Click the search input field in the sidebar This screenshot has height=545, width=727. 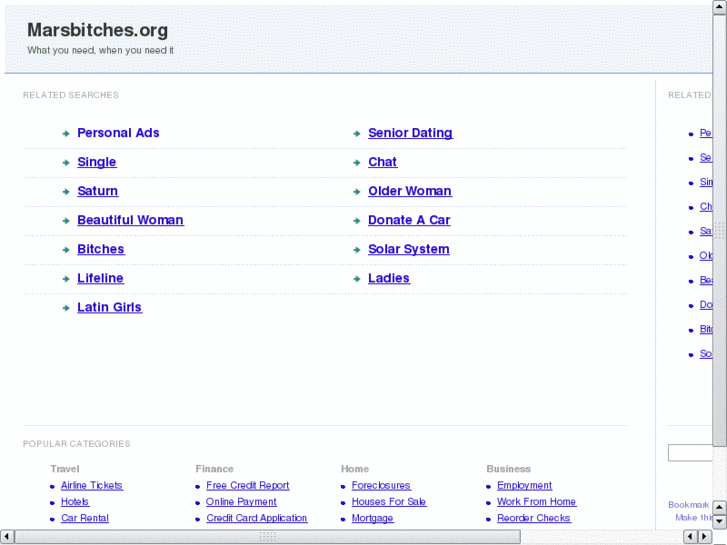690,453
